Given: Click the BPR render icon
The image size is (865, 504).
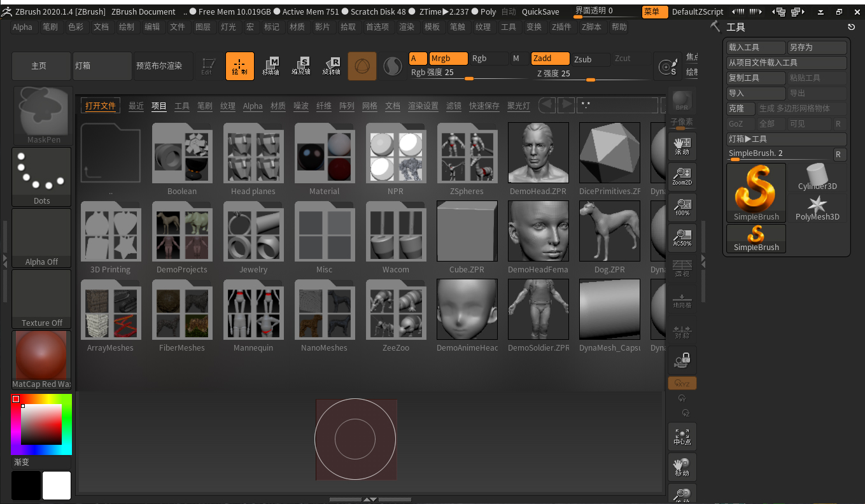Looking at the screenshot, I should [682, 100].
